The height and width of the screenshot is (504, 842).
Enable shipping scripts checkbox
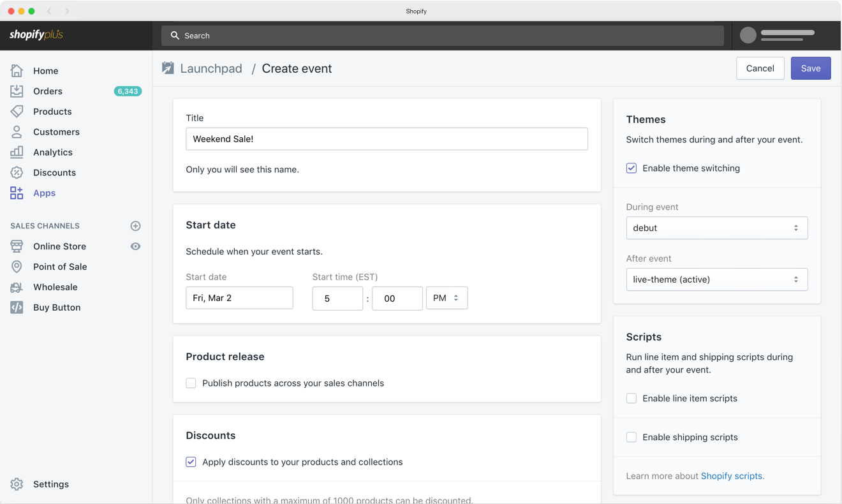click(631, 437)
